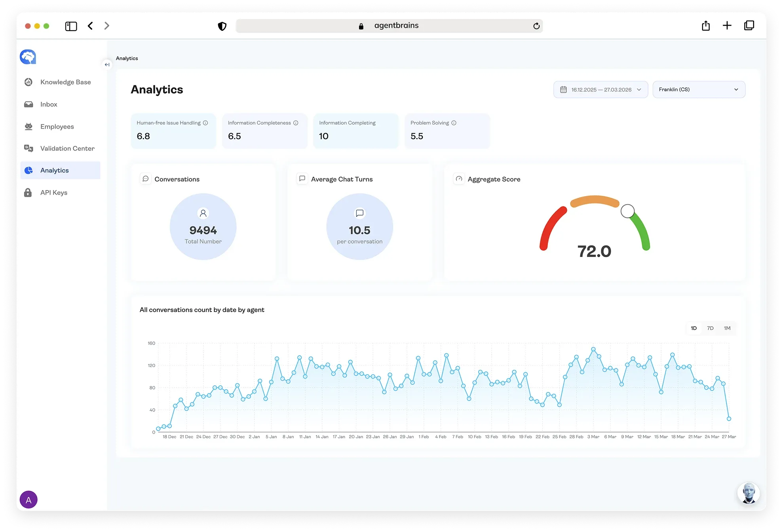Click the Inbox tray icon

29,104
